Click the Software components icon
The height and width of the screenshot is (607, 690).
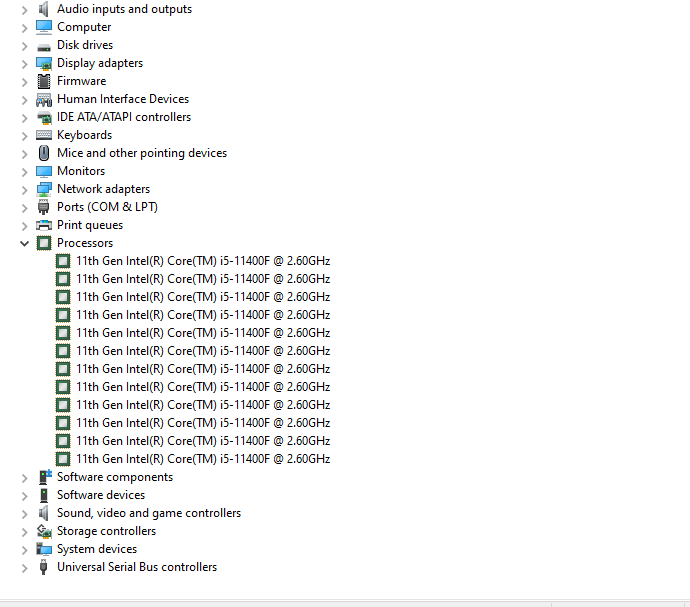click(x=45, y=477)
